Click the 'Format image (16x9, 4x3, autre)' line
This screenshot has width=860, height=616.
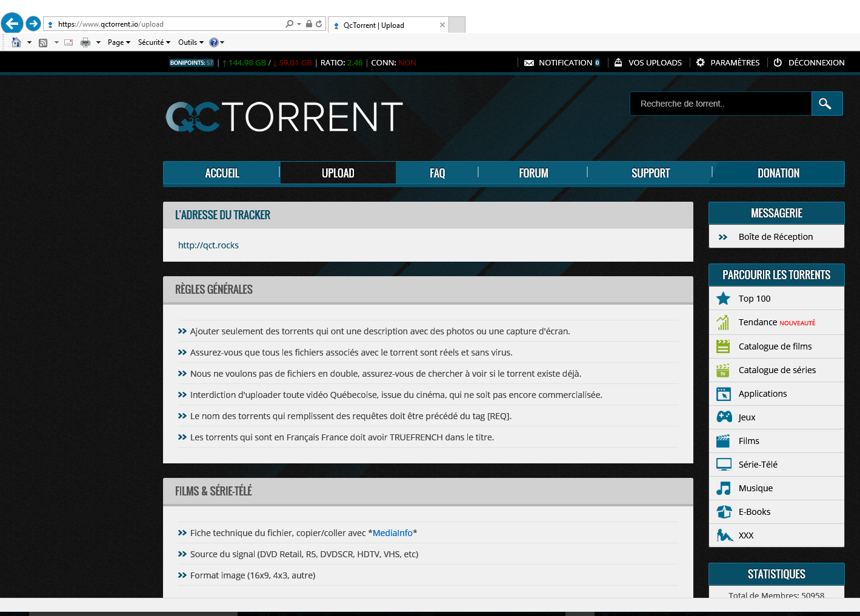tap(253, 575)
